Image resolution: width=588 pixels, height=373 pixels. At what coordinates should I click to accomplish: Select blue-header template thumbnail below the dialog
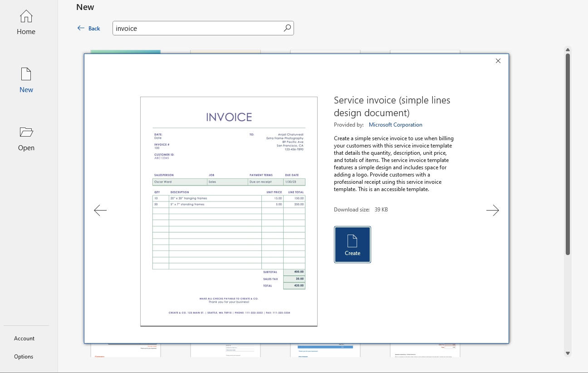(x=325, y=350)
